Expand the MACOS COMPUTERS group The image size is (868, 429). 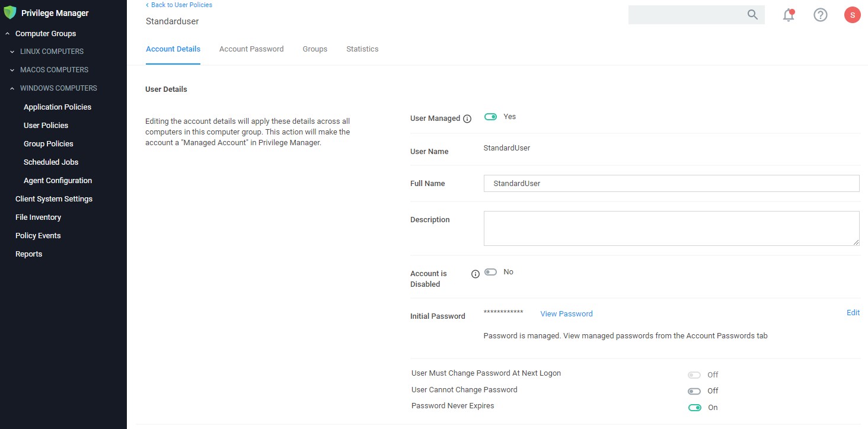click(12, 70)
